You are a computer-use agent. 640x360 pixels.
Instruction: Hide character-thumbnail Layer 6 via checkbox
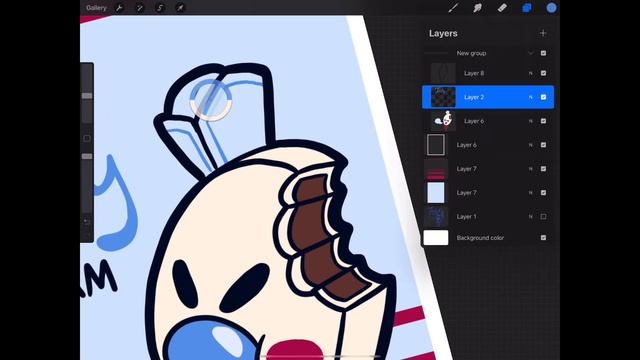tap(543, 121)
